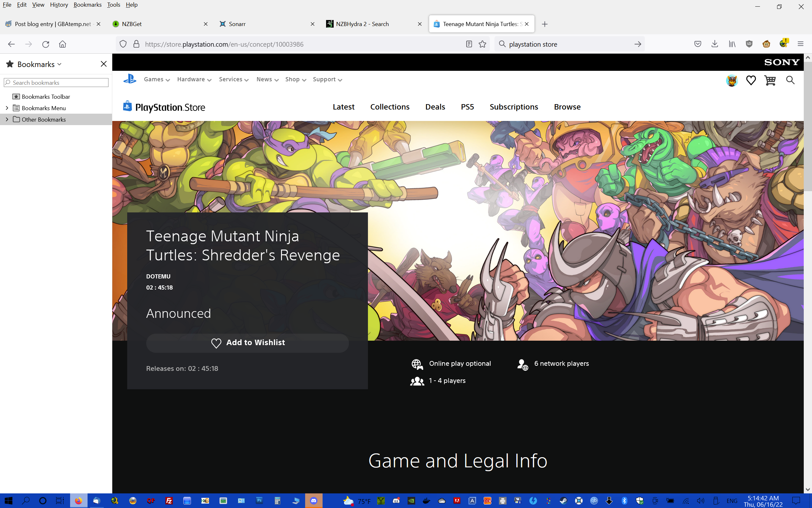
Task: Click the PlayStation logo in site header
Action: (x=129, y=79)
